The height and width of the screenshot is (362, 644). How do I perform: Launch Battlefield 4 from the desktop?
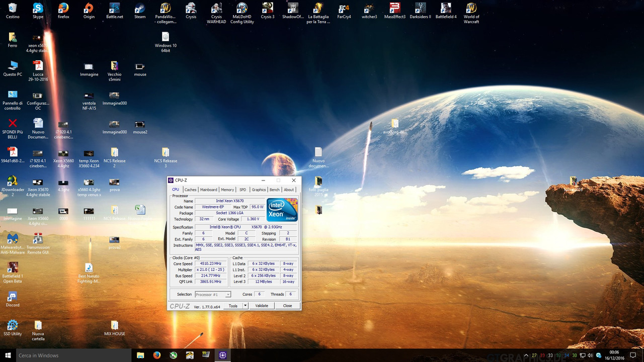[446, 11]
